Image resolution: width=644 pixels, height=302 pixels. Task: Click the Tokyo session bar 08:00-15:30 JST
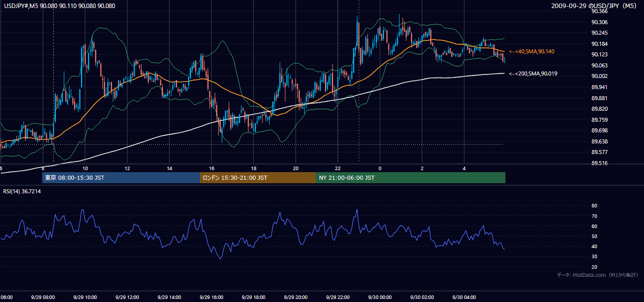[x=121, y=178]
